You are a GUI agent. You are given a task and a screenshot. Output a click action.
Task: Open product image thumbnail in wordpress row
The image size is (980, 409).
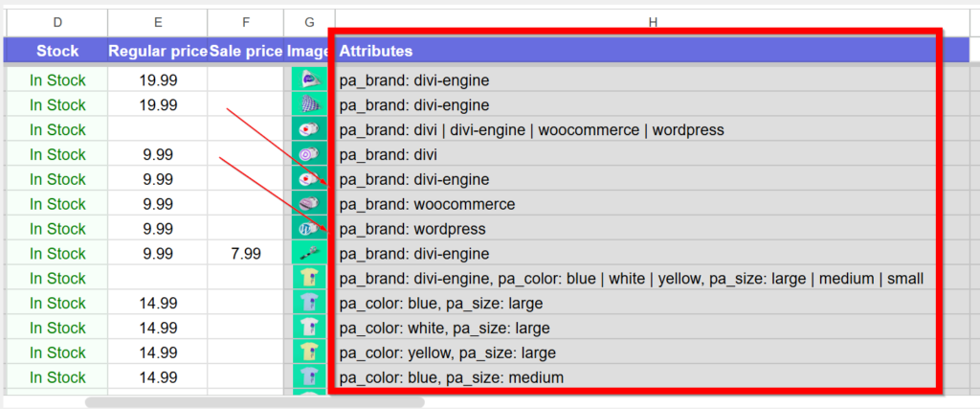click(x=310, y=229)
